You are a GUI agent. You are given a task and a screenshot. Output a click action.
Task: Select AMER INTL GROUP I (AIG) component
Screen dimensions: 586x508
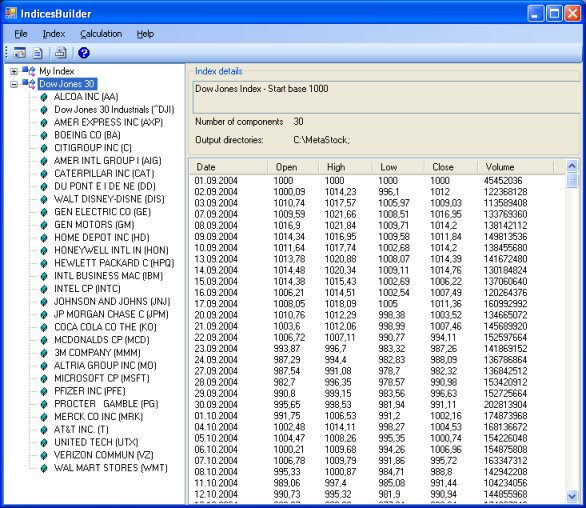[108, 161]
